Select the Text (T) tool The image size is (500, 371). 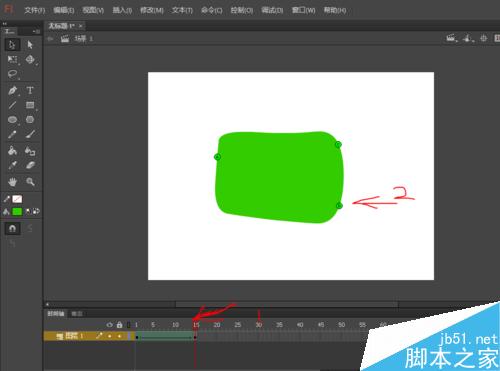tap(30, 90)
